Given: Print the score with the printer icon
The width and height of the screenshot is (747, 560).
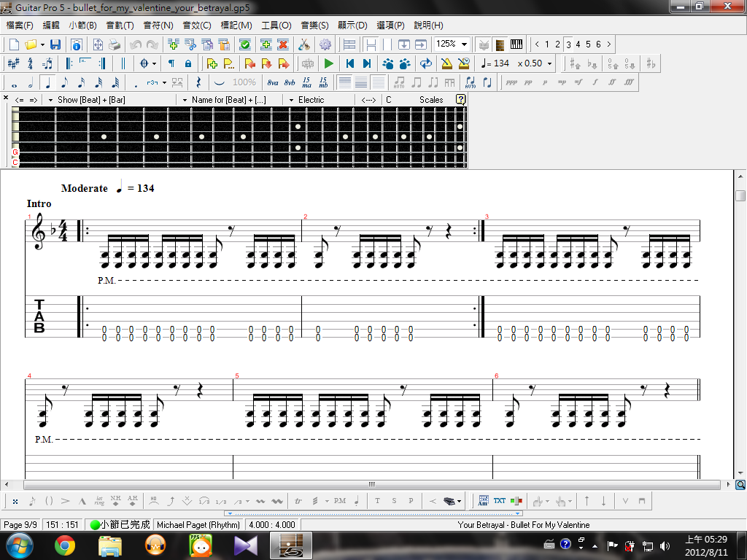Looking at the screenshot, I should pyautogui.click(x=115, y=44).
